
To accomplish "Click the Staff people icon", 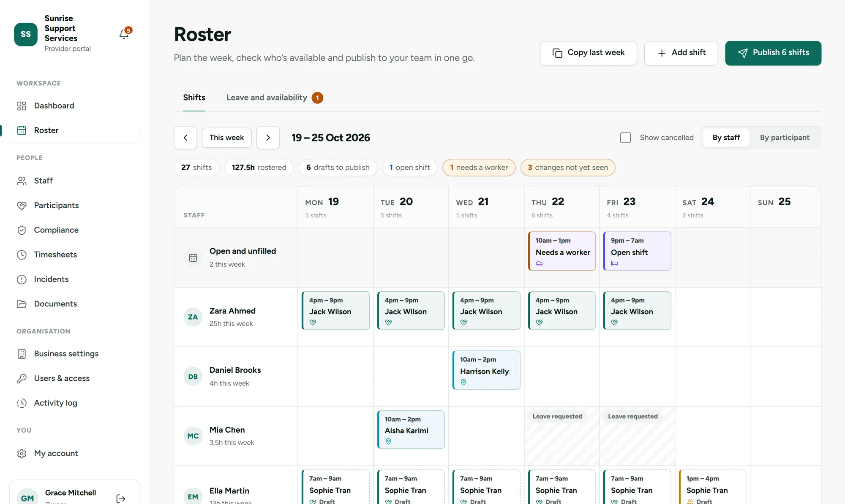I will click(x=22, y=181).
